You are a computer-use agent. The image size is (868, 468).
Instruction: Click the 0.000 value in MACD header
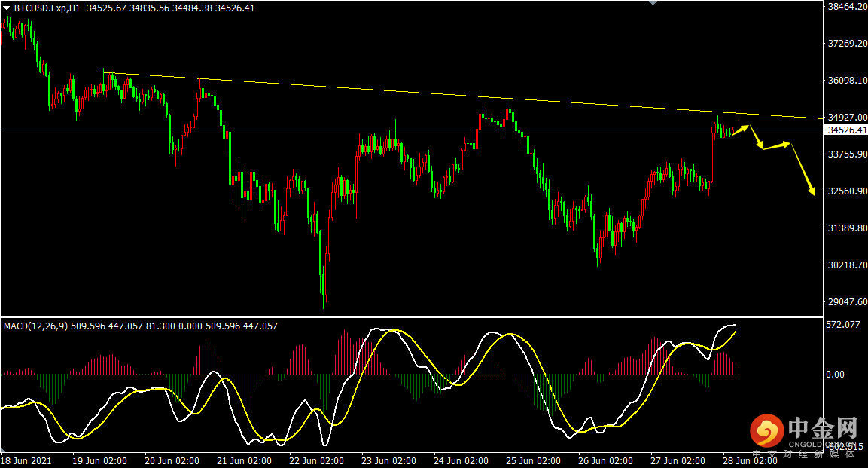[x=191, y=326]
